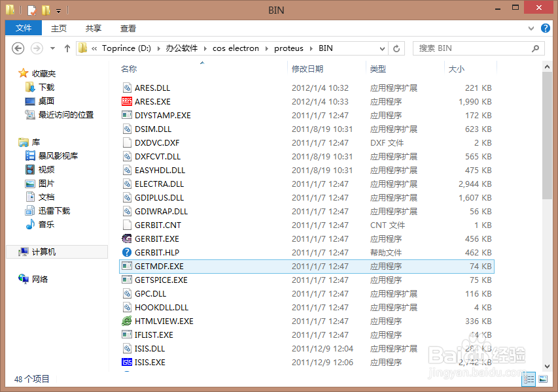The height and width of the screenshot is (392, 558).
Task: Open 迅雷下载 library in sidebar
Action: click(x=54, y=211)
